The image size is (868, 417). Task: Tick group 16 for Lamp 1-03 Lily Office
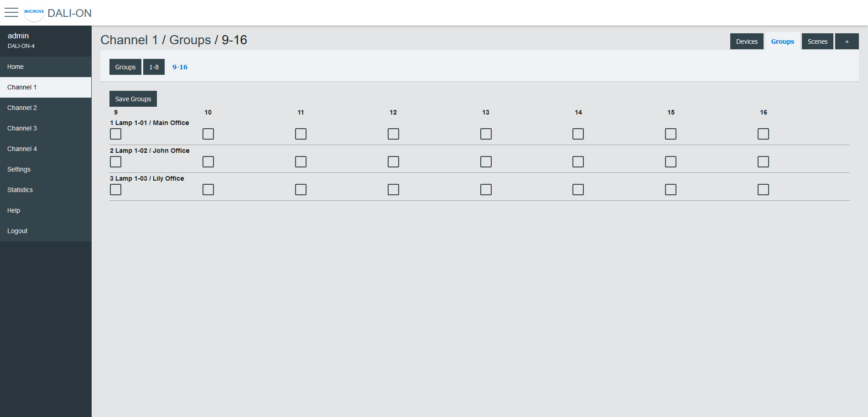click(x=763, y=189)
